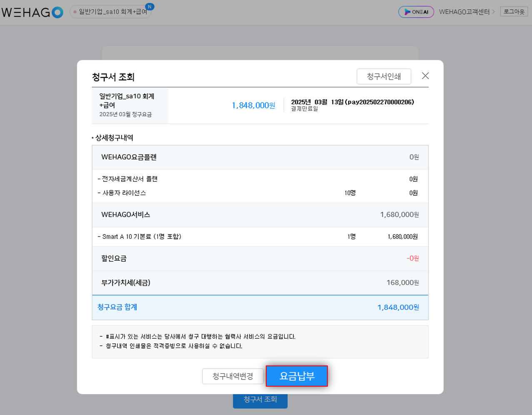Click the -0원 discount amount
532x415 pixels.
click(413, 258)
